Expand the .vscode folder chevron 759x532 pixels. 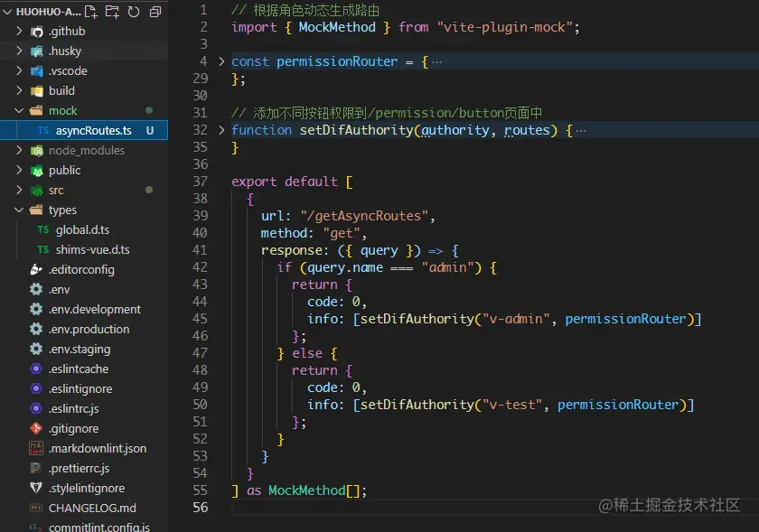[19, 70]
